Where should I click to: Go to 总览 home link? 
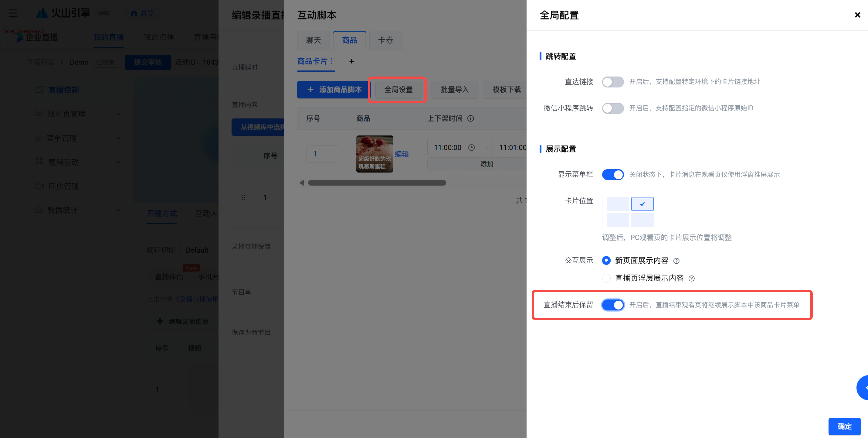coord(143,13)
